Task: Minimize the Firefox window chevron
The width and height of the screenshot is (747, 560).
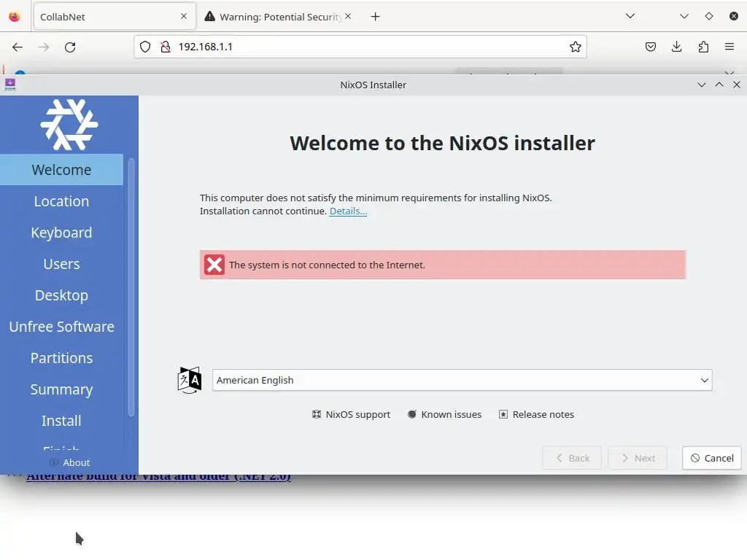Action: pyautogui.click(x=684, y=16)
